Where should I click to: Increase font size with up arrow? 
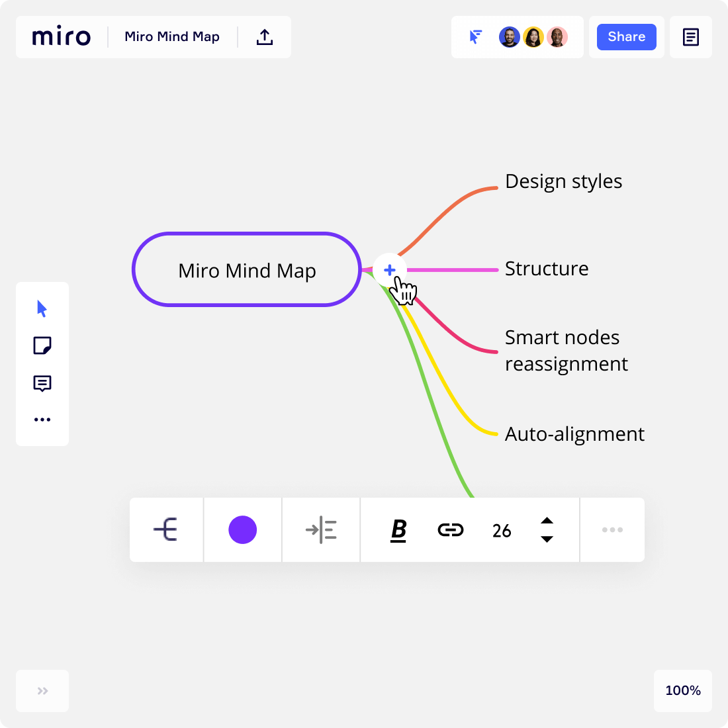tap(547, 520)
